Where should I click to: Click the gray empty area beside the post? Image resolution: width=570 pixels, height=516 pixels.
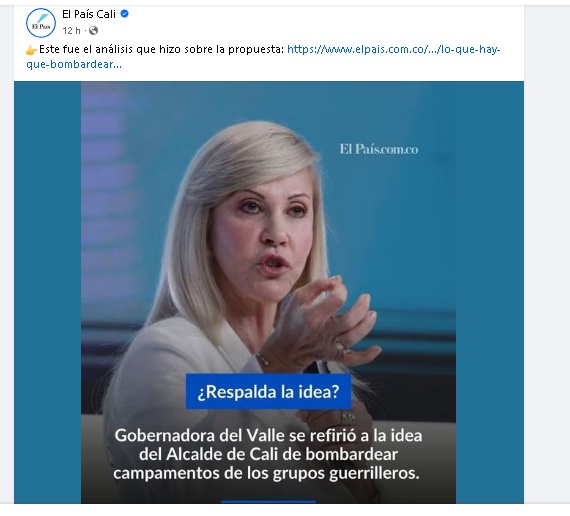(x=547, y=255)
